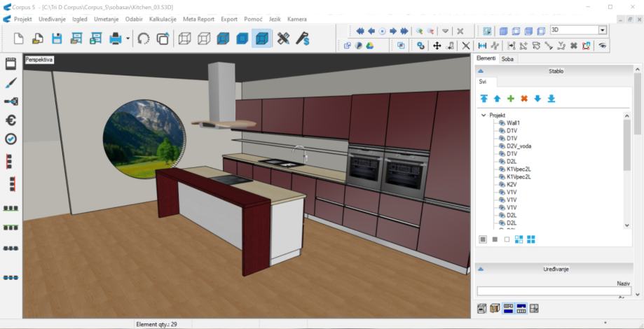Open the Kalkulacije menu
Image resolution: width=644 pixels, height=329 pixels.
(163, 19)
